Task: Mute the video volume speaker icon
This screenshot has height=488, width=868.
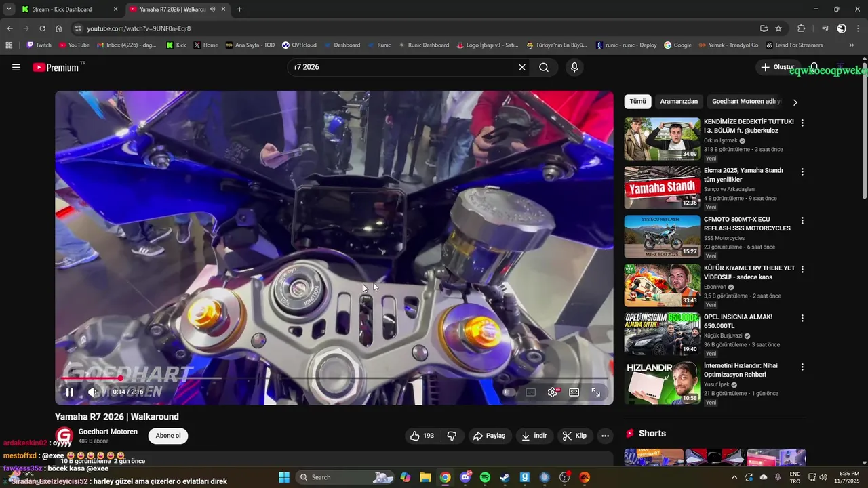Action: pyautogui.click(x=92, y=392)
